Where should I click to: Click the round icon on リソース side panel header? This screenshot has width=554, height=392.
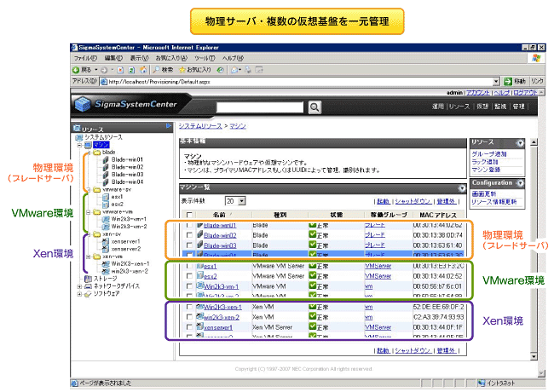click(520, 142)
